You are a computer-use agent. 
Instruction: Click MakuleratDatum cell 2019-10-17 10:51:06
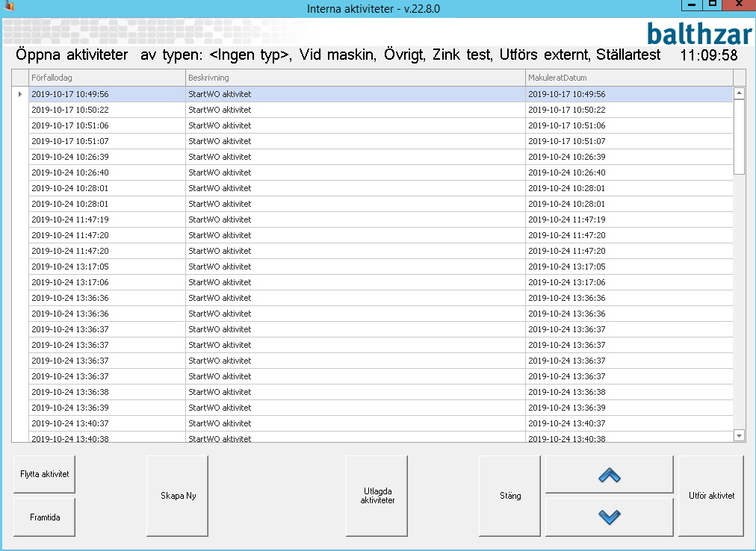(629, 125)
